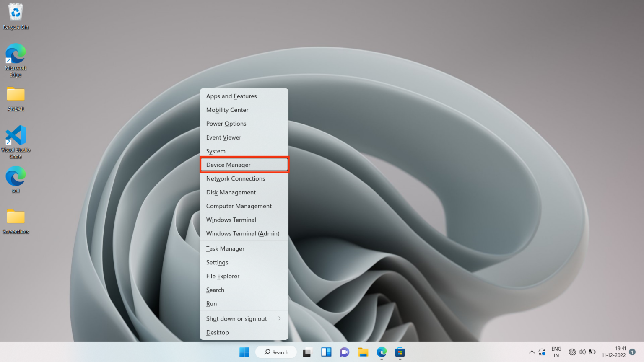Open the taskbar Search box
This screenshot has width=644, height=362.
(276, 352)
